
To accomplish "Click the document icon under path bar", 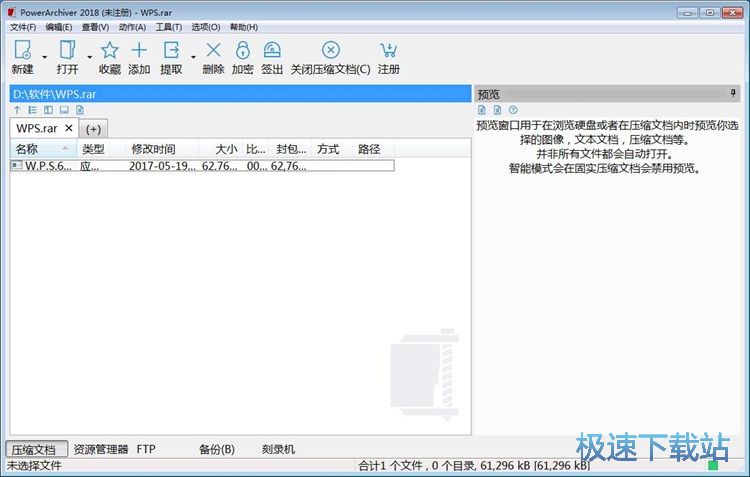I will [80, 110].
